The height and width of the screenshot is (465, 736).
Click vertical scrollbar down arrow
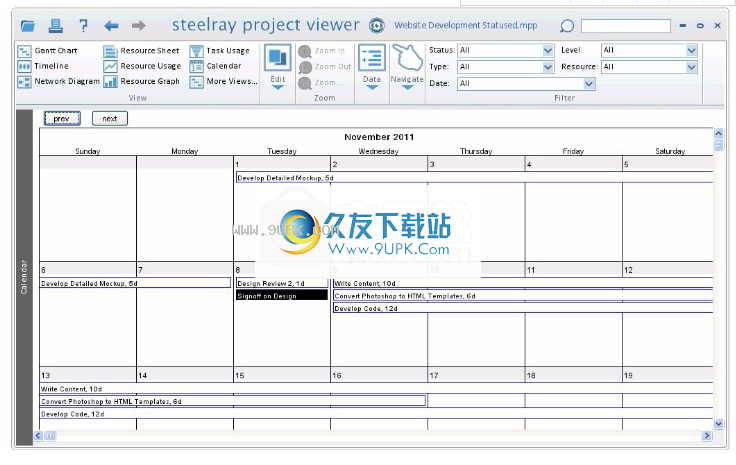[x=718, y=424]
